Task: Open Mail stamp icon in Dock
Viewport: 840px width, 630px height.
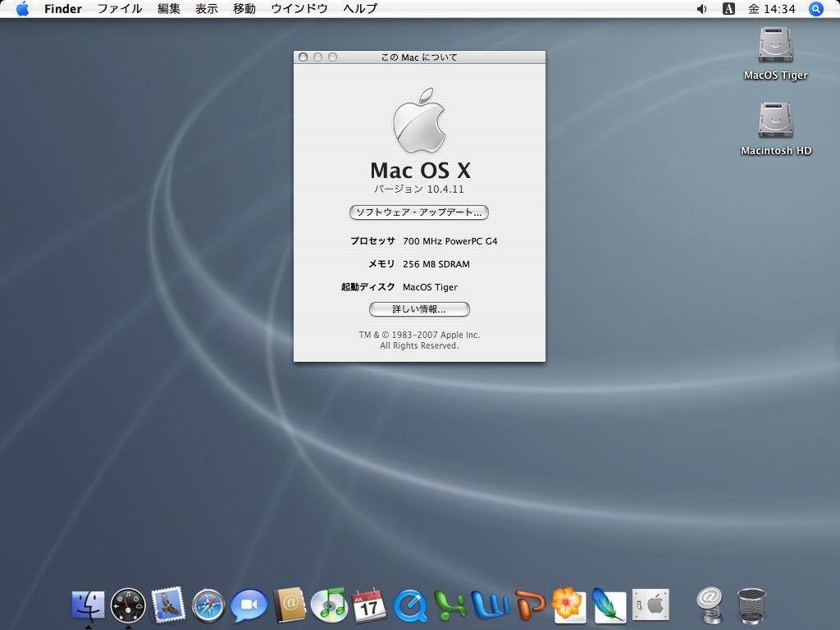Action: [x=168, y=605]
